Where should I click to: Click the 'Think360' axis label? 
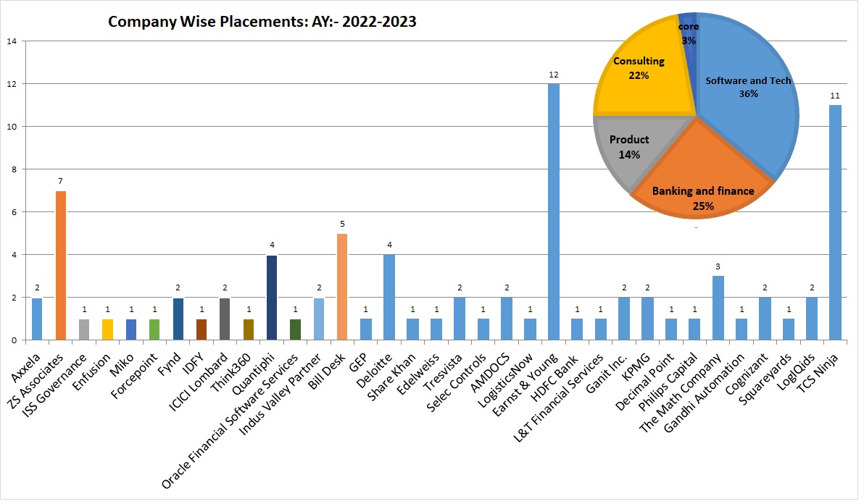point(232,372)
